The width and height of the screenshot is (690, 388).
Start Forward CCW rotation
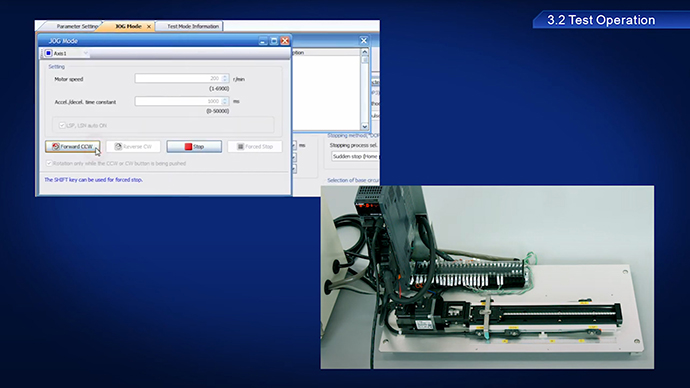point(73,146)
